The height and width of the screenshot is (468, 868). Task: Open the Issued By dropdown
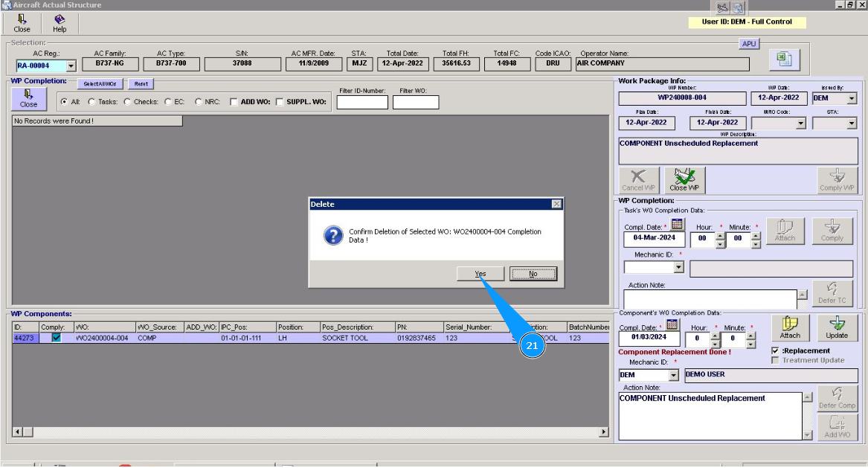pos(852,98)
